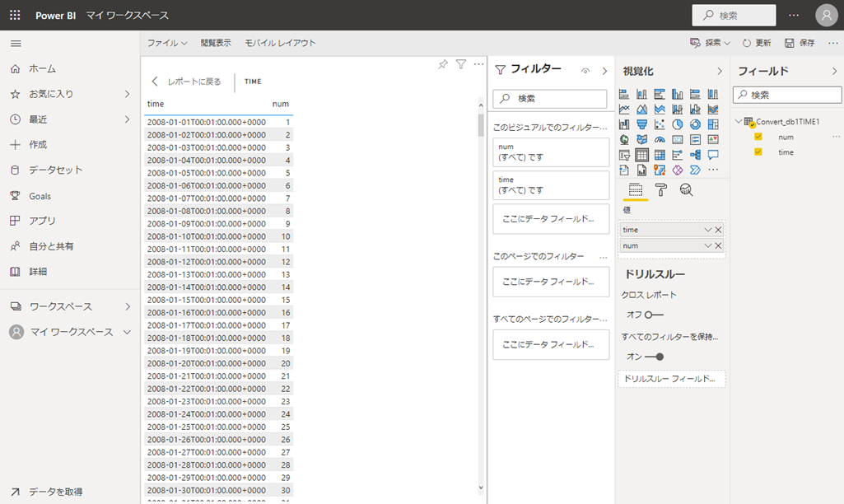Image resolution: width=844 pixels, height=504 pixels.
Task: Click the 保存 save button
Action: (x=800, y=43)
